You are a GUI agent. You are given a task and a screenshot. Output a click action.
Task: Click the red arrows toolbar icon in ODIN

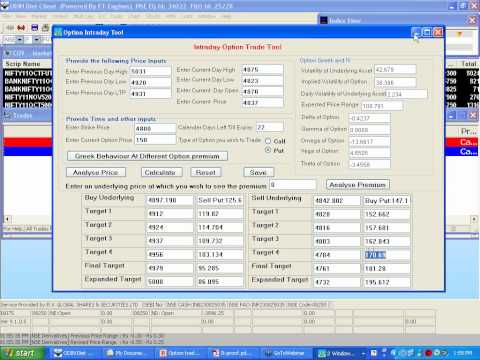(21, 28)
